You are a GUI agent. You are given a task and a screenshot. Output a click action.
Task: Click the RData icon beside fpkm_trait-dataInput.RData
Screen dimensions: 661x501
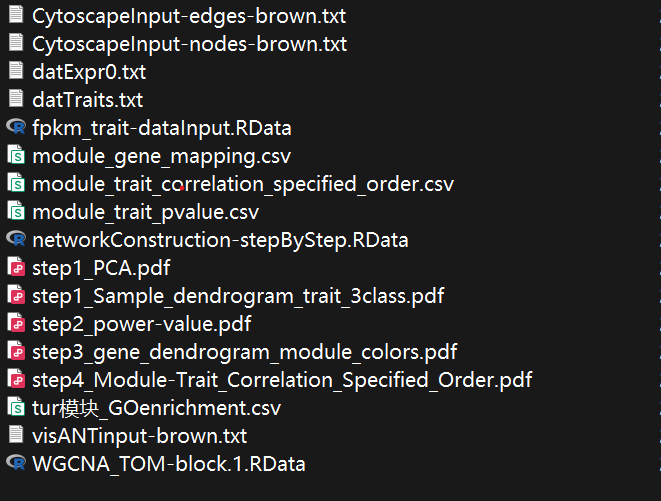point(15,128)
